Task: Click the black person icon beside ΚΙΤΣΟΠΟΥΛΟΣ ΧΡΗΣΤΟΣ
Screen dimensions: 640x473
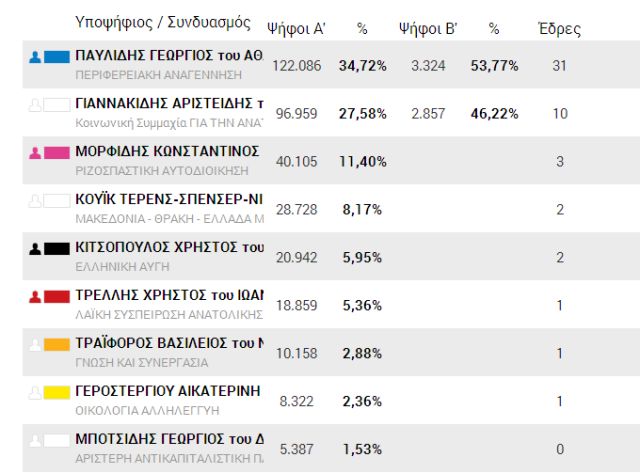Action: 35,248
